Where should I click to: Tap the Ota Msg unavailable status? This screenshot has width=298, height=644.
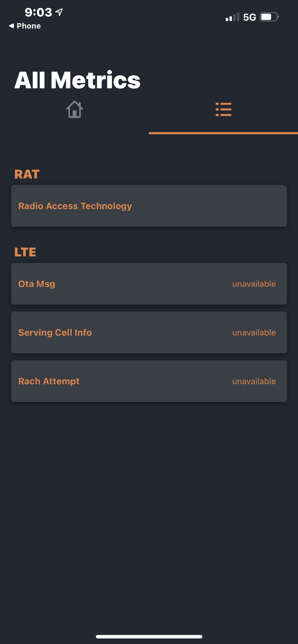254,284
